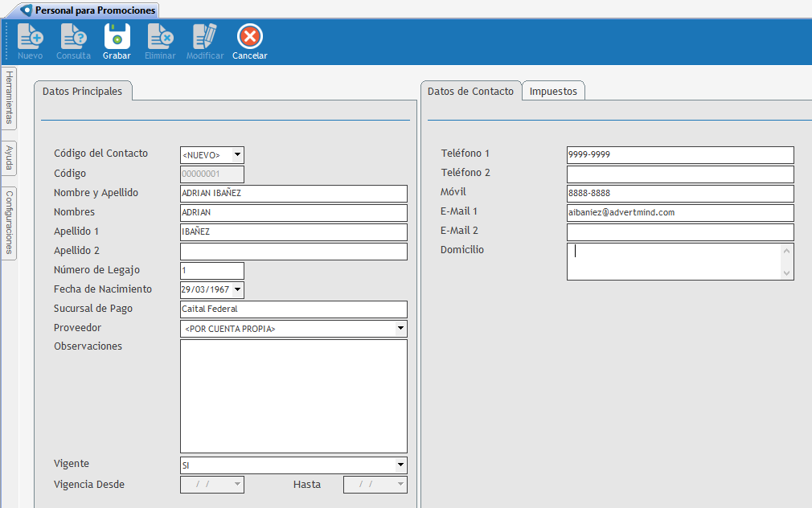
Task: Cancel editing with the Cancelar icon
Action: point(250,38)
